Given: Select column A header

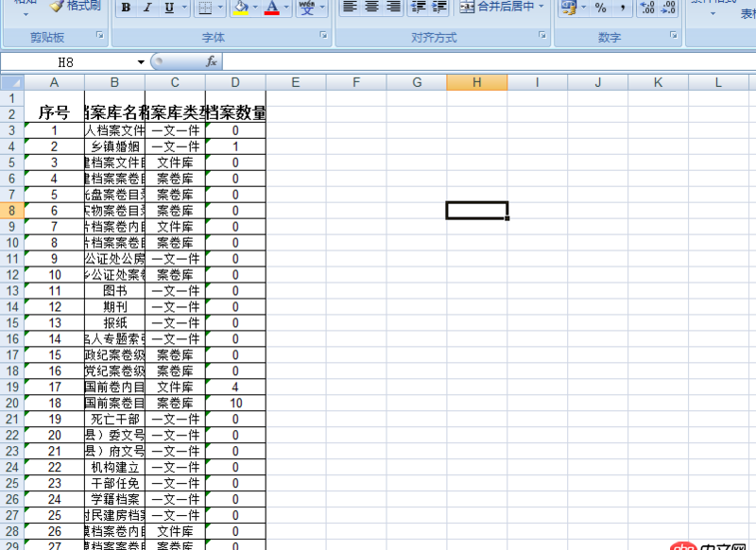Looking at the screenshot, I should click(55, 82).
